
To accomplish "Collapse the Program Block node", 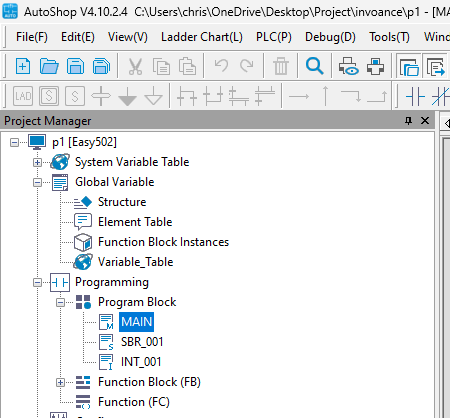I will 60,303.
